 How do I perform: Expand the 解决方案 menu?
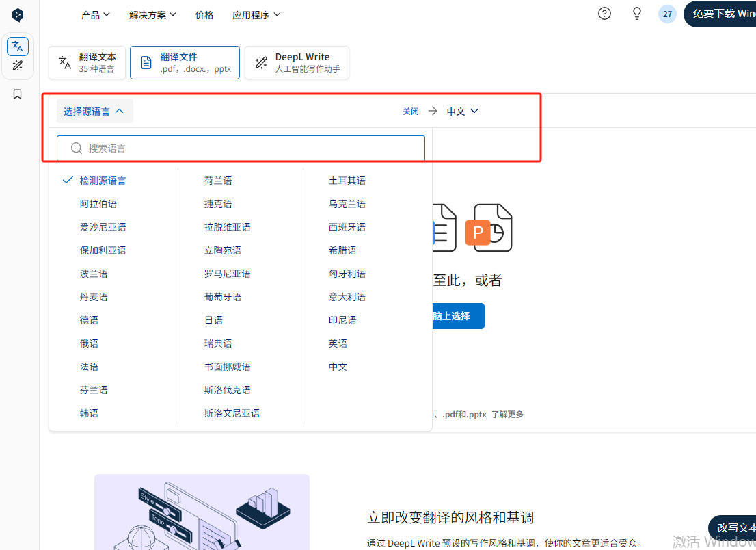click(x=152, y=15)
